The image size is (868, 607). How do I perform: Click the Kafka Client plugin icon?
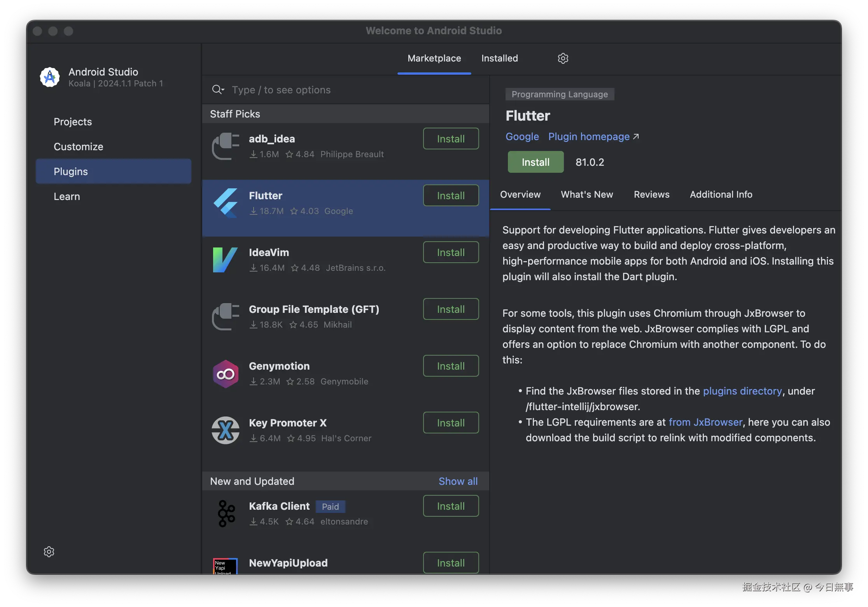click(x=226, y=514)
